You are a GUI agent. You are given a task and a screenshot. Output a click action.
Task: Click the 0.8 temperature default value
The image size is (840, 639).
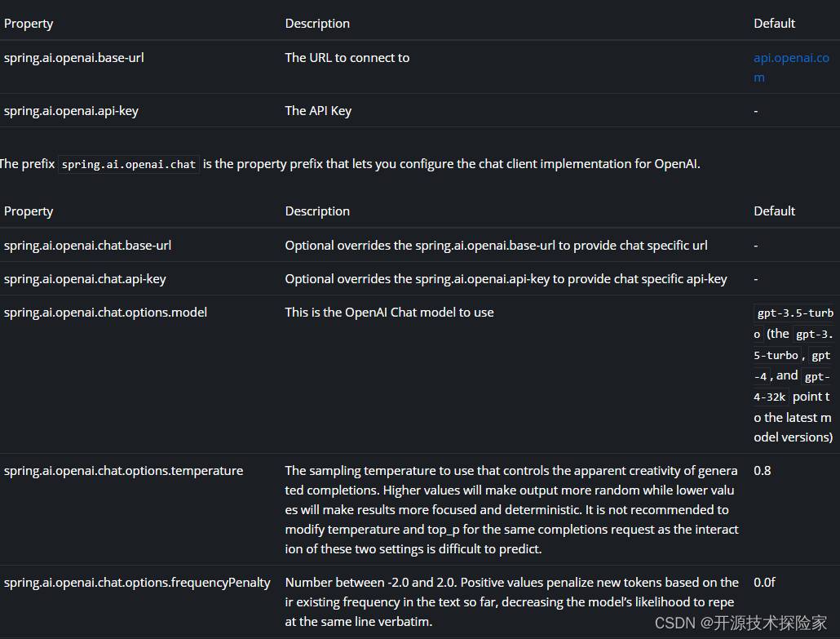(762, 470)
